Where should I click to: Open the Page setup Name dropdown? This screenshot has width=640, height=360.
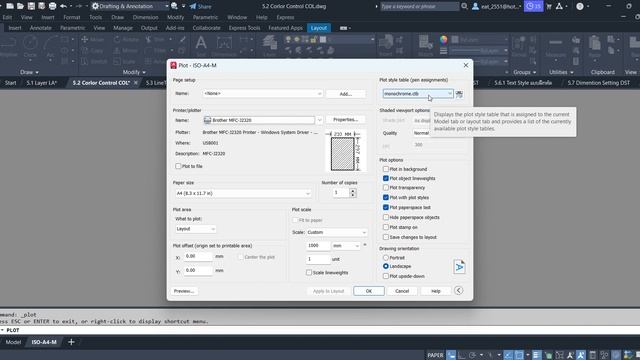pos(263,93)
